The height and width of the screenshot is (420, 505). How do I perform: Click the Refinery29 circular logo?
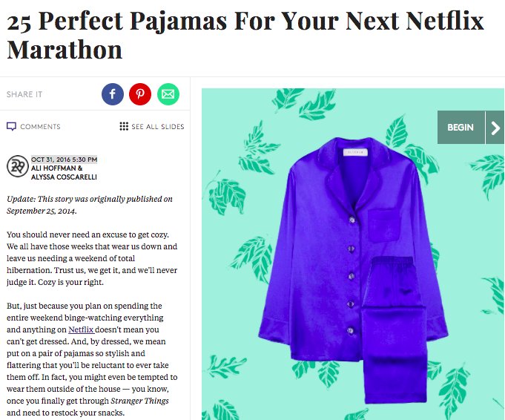click(18, 166)
